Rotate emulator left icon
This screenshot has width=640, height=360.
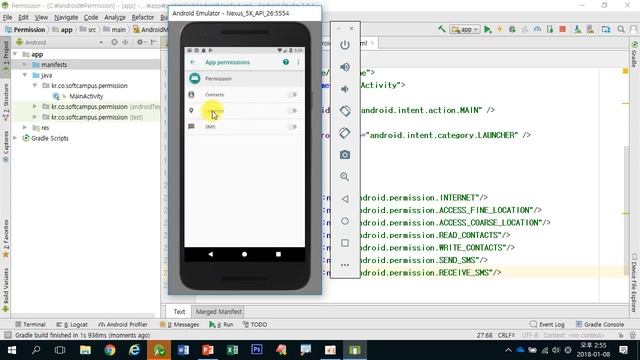click(x=345, y=111)
